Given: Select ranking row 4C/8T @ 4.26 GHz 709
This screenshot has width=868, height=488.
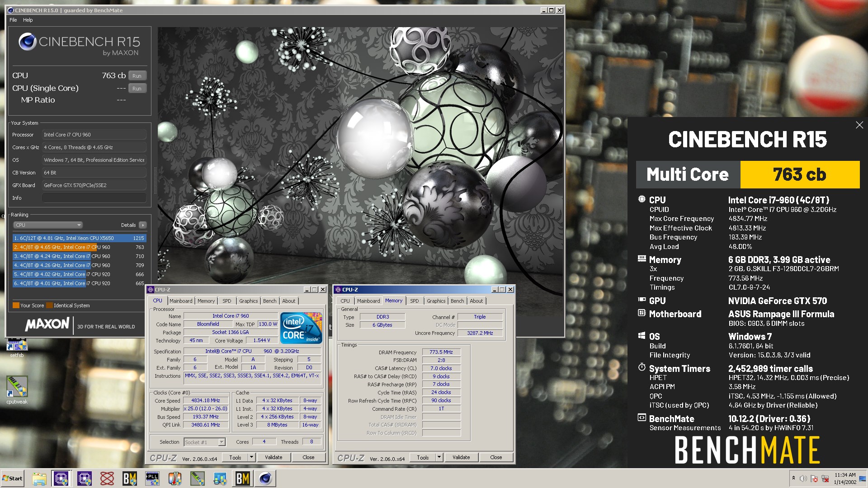Looking at the screenshot, I should (x=79, y=265).
